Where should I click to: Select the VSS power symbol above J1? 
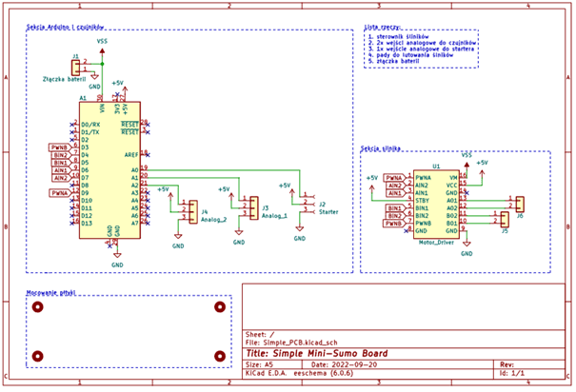coord(102,44)
